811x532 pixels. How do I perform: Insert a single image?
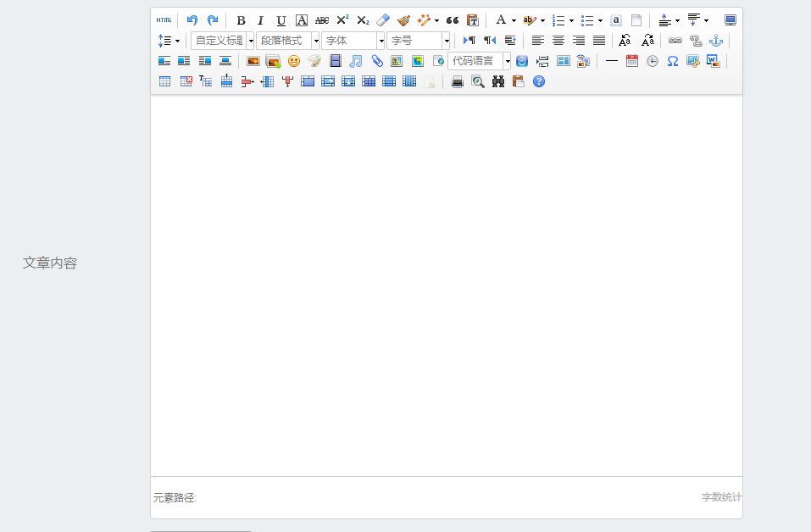click(253, 61)
